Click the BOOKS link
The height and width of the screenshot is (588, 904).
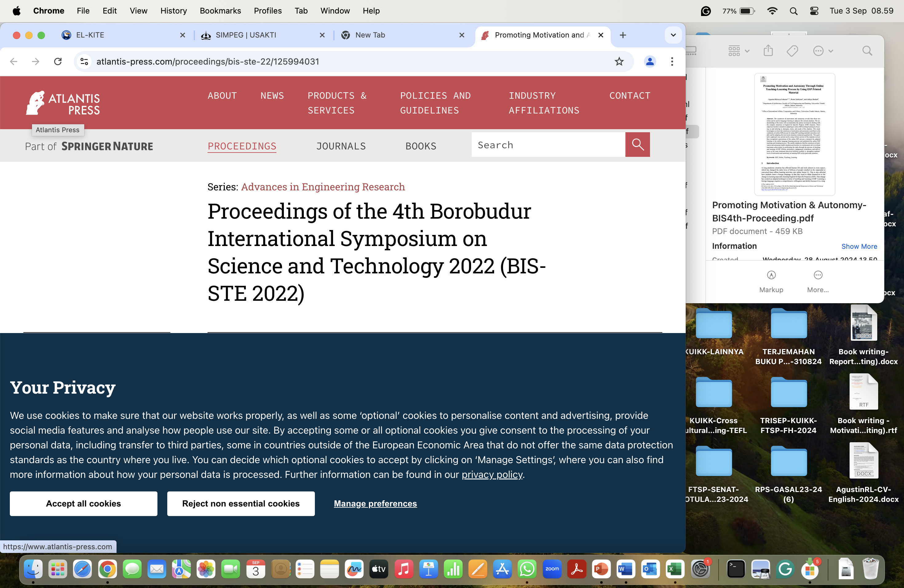421,146
